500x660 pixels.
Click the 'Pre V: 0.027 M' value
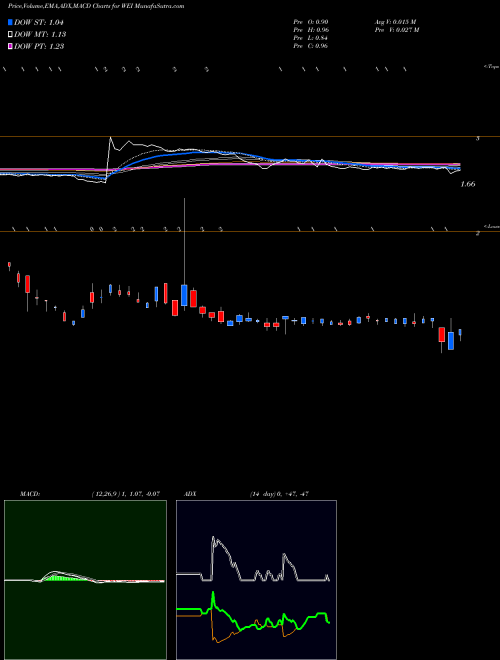(x=396, y=30)
